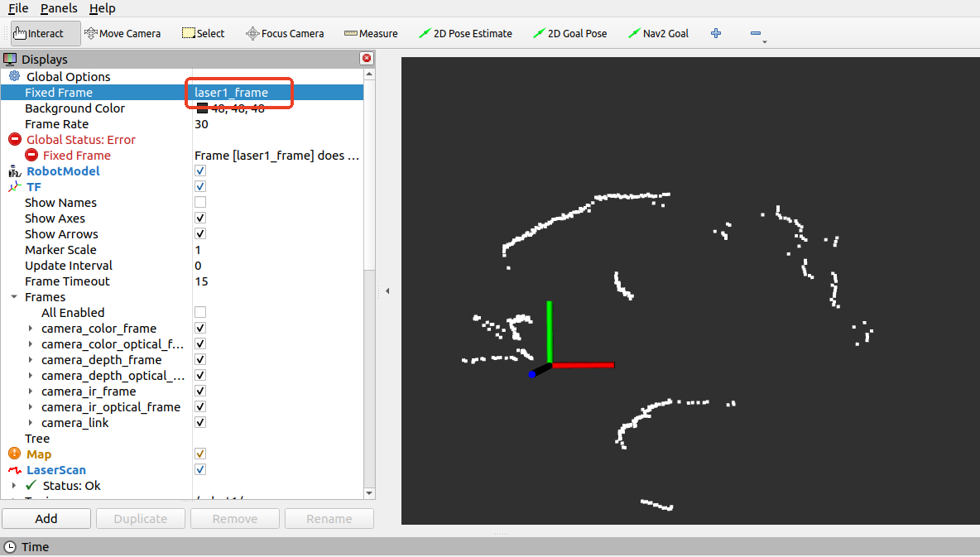Expand the camera_depth_frame entry
Screen dimensions: 980x557
(x=31, y=359)
